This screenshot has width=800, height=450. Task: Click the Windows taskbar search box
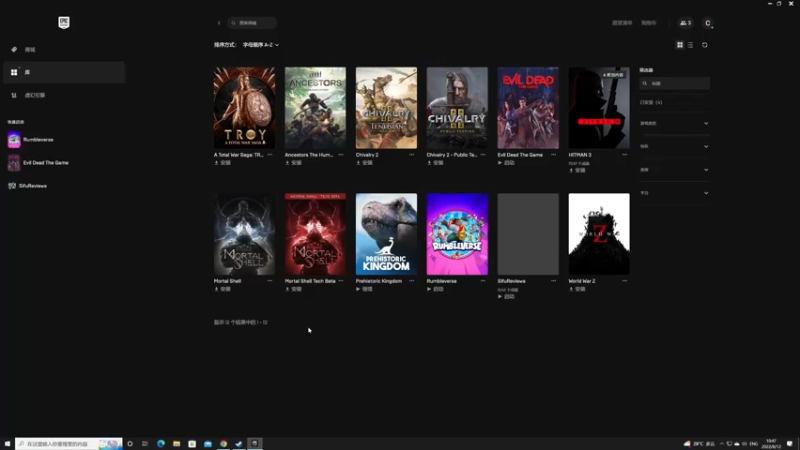[x=69, y=444]
